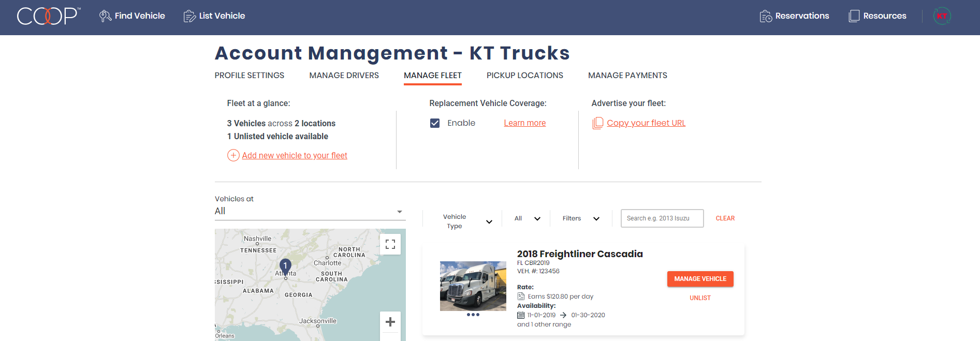The height and width of the screenshot is (341, 980).
Task: Switch to Manage Payments tab
Action: tap(627, 76)
